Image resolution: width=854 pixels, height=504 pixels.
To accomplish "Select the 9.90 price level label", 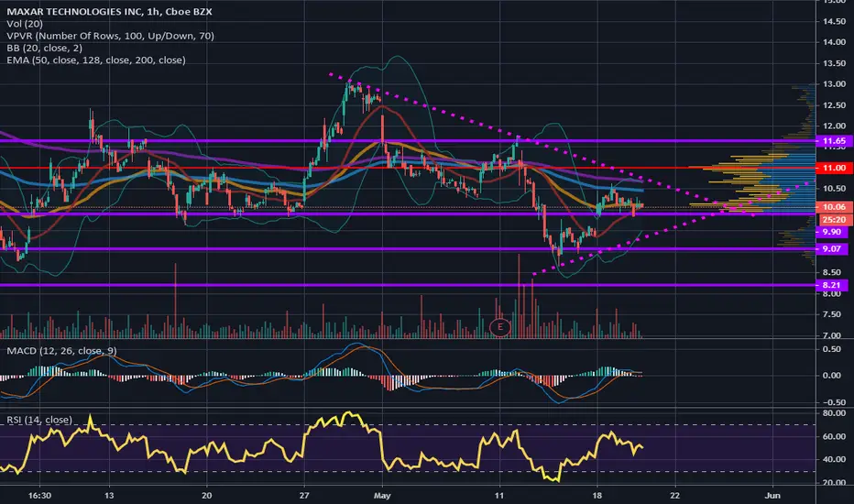I will [x=832, y=232].
